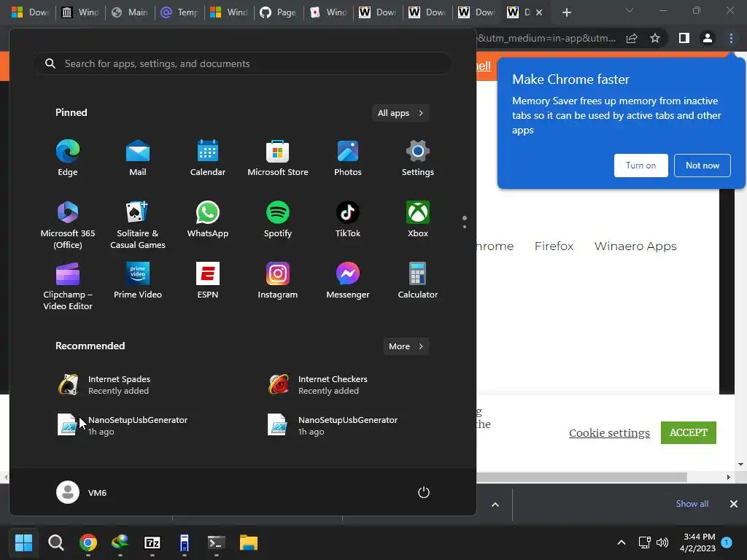Switch to the GitHub Page tab
The height and width of the screenshot is (560, 747).
(x=279, y=12)
